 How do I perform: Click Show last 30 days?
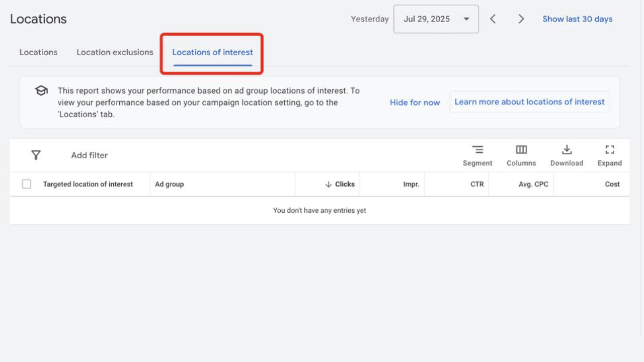pyautogui.click(x=577, y=19)
